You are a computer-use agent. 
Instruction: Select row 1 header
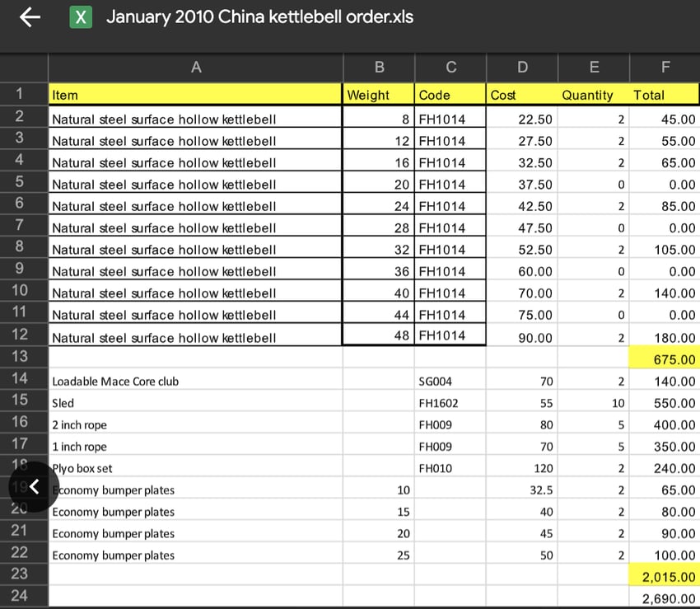coord(24,94)
